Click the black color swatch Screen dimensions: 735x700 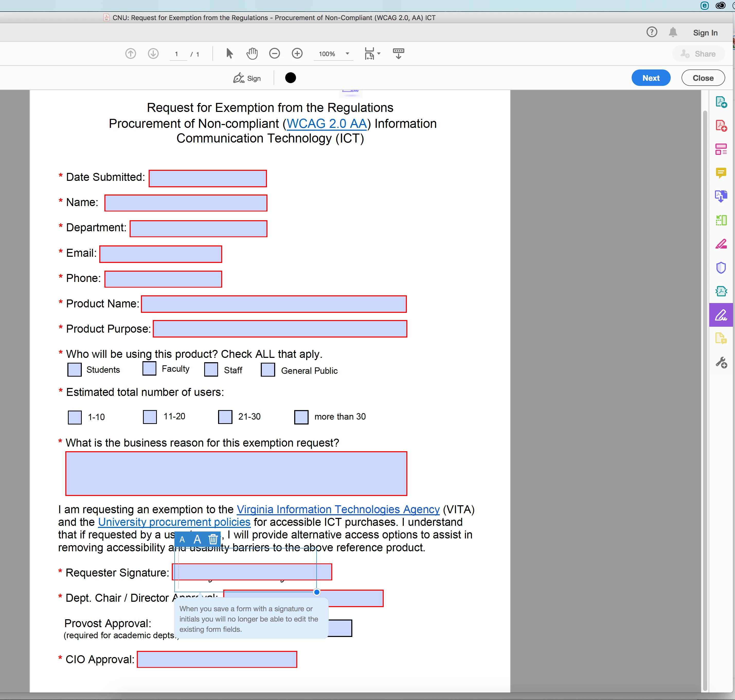tap(290, 78)
